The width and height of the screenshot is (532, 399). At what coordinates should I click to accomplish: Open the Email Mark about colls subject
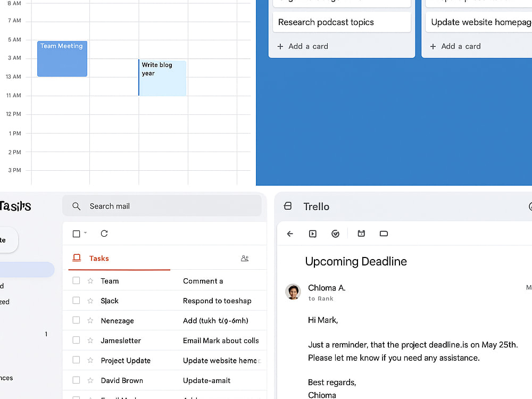coord(221,340)
